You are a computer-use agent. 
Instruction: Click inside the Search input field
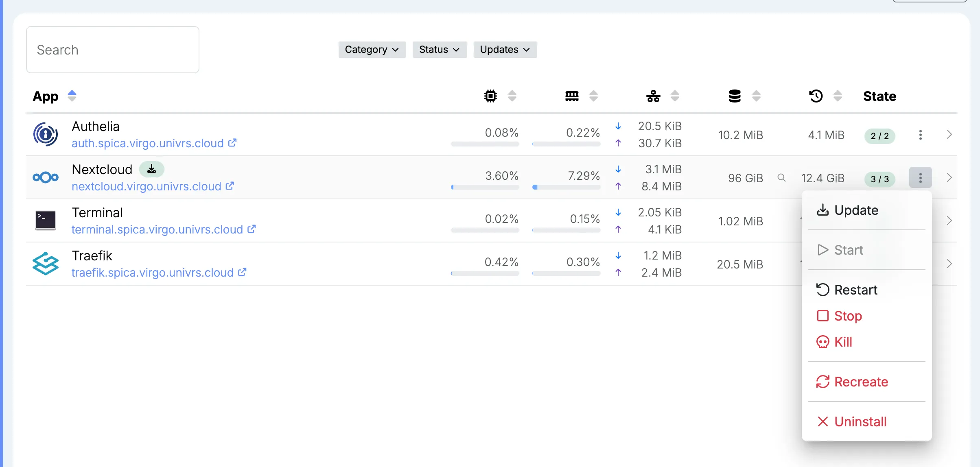(113, 50)
